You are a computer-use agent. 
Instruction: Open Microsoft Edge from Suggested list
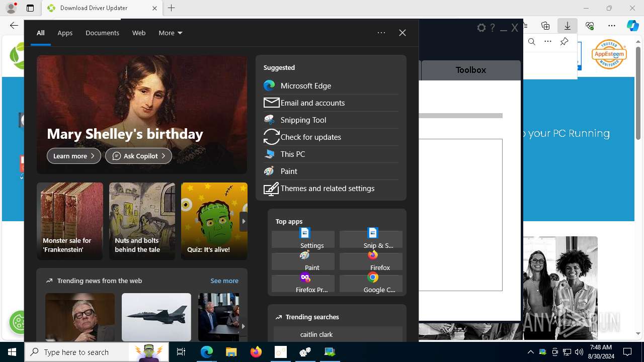331,85
